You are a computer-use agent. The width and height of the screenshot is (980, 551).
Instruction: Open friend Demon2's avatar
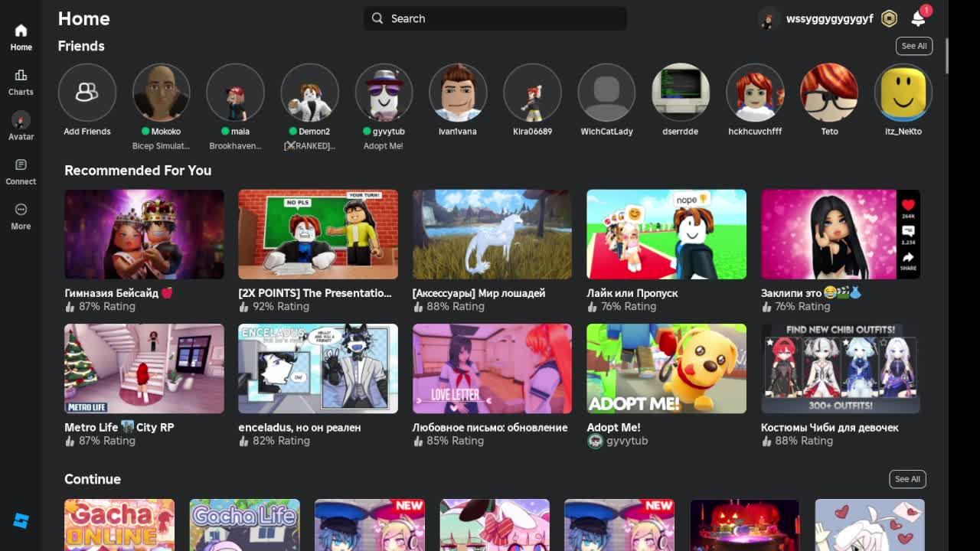point(309,93)
